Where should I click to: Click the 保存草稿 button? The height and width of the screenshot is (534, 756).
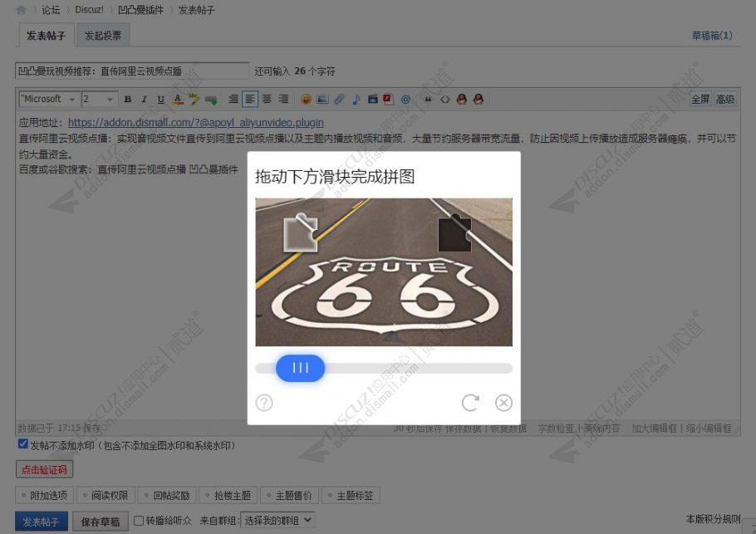101,522
